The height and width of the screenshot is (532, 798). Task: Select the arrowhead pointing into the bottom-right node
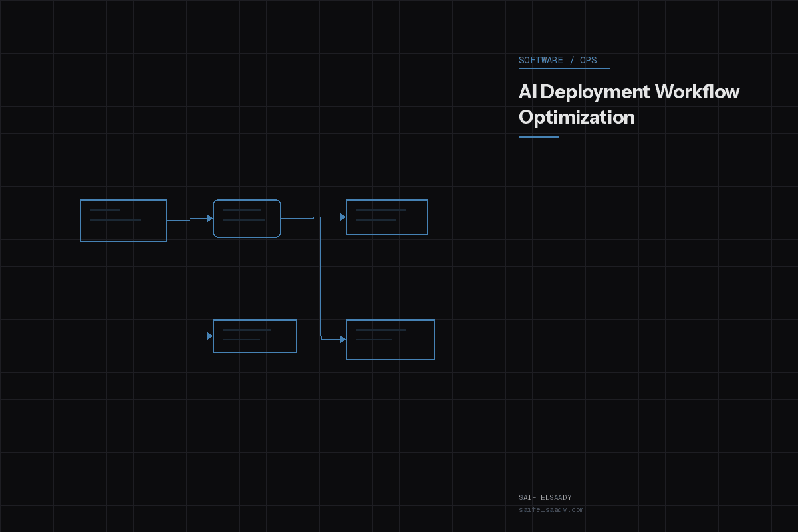[342, 338]
